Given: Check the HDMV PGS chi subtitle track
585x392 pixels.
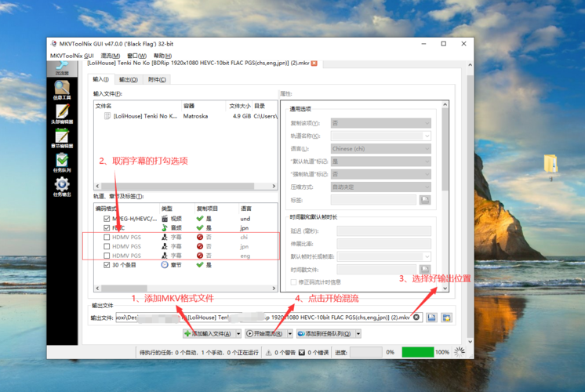Looking at the screenshot, I should coord(107,238).
